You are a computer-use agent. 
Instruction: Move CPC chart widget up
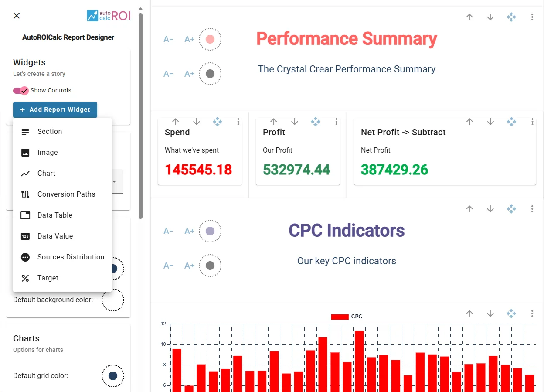pos(469,314)
